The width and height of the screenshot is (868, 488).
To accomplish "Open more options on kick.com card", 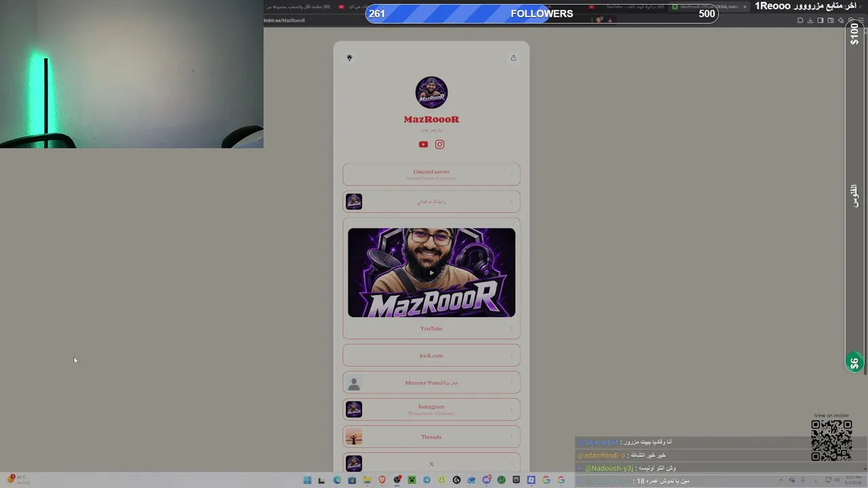I will [512, 355].
